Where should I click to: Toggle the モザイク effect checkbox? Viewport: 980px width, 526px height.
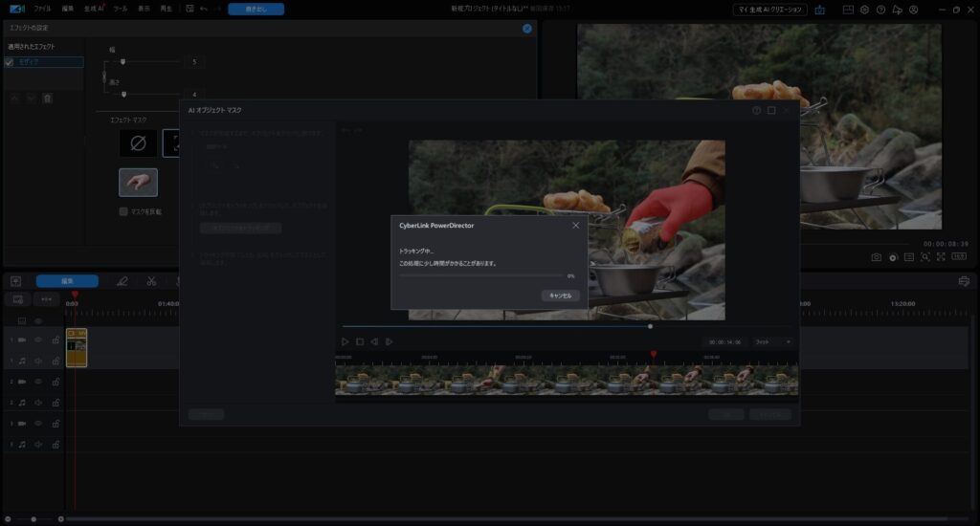tap(10, 62)
